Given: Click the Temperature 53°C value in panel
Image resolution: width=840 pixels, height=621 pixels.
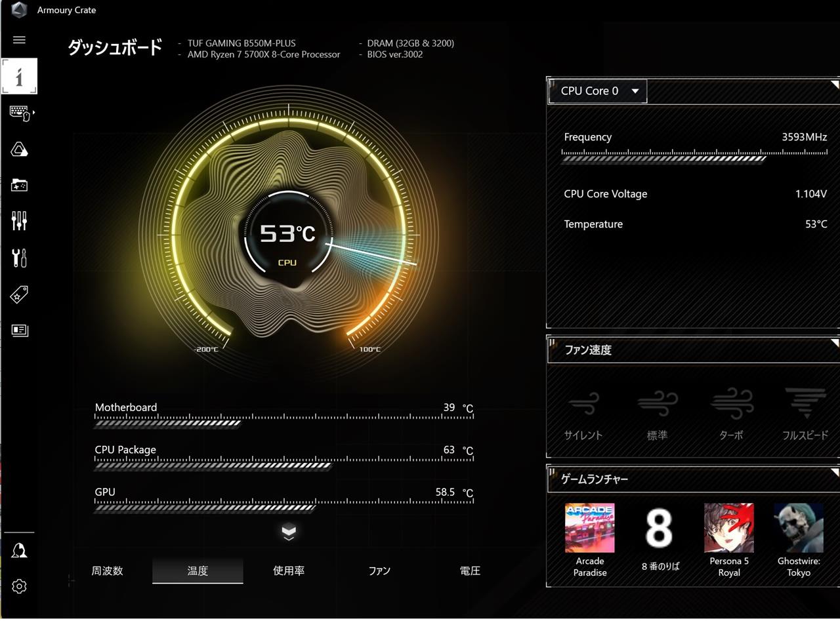Looking at the screenshot, I should tap(816, 224).
